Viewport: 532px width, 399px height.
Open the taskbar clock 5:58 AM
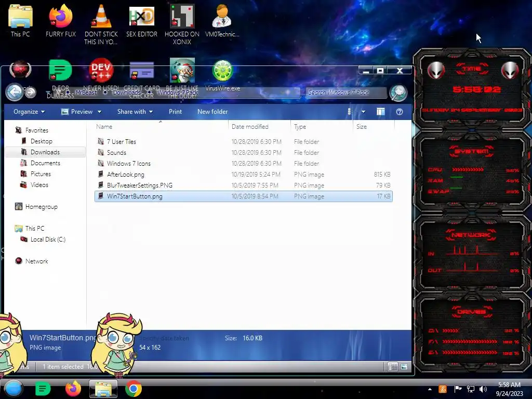tap(509, 389)
